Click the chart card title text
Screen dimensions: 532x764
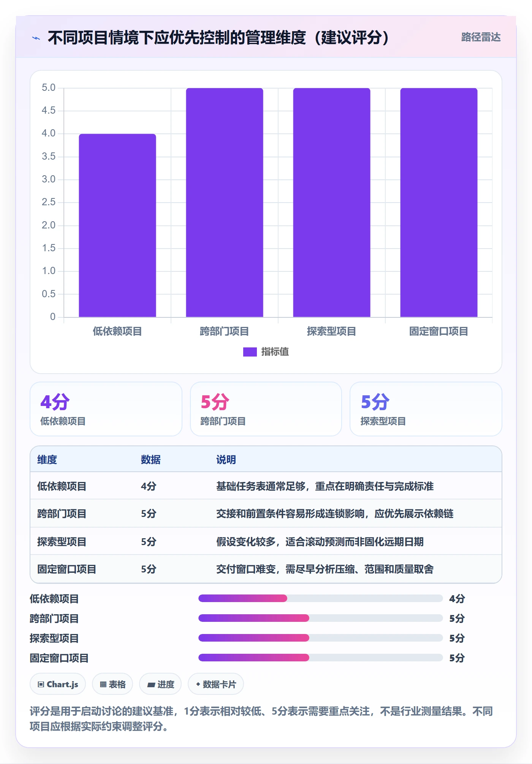coord(218,38)
